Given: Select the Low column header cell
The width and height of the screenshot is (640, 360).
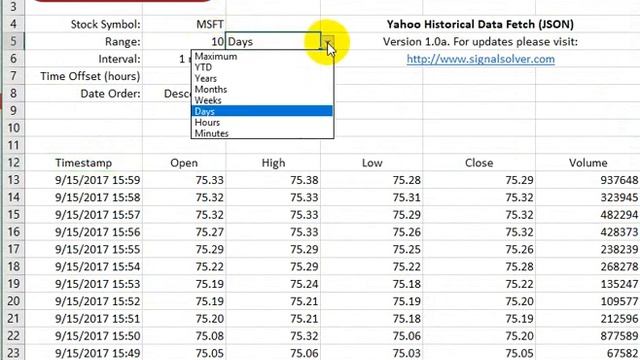Looking at the screenshot, I should click(x=372, y=163).
